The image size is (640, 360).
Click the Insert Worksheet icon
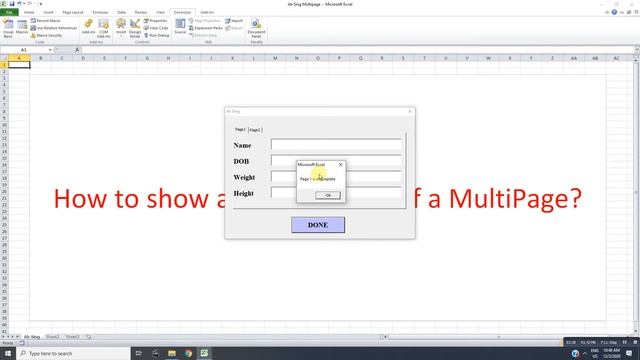[x=88, y=337]
